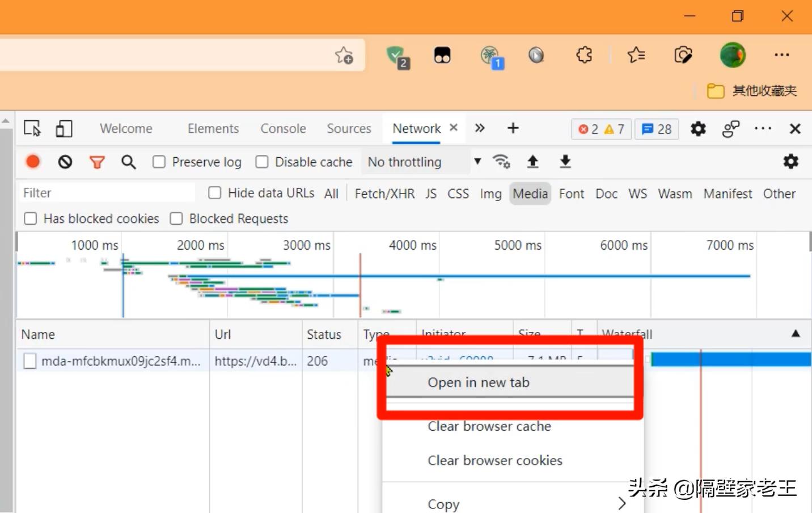Open the user profile avatar
The width and height of the screenshot is (812, 513).
(733, 55)
